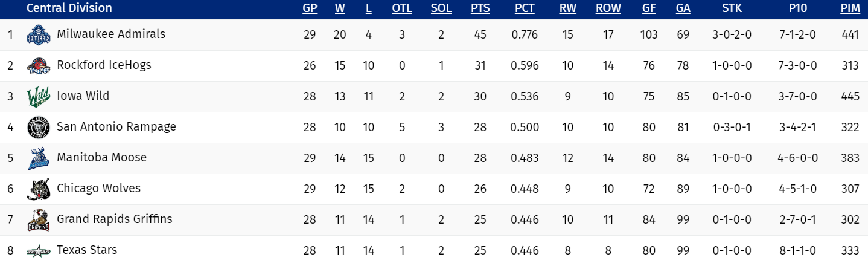Viewport: 868px width, 263px height.
Task: Click the Texas Stars team logo
Action: [x=37, y=251]
